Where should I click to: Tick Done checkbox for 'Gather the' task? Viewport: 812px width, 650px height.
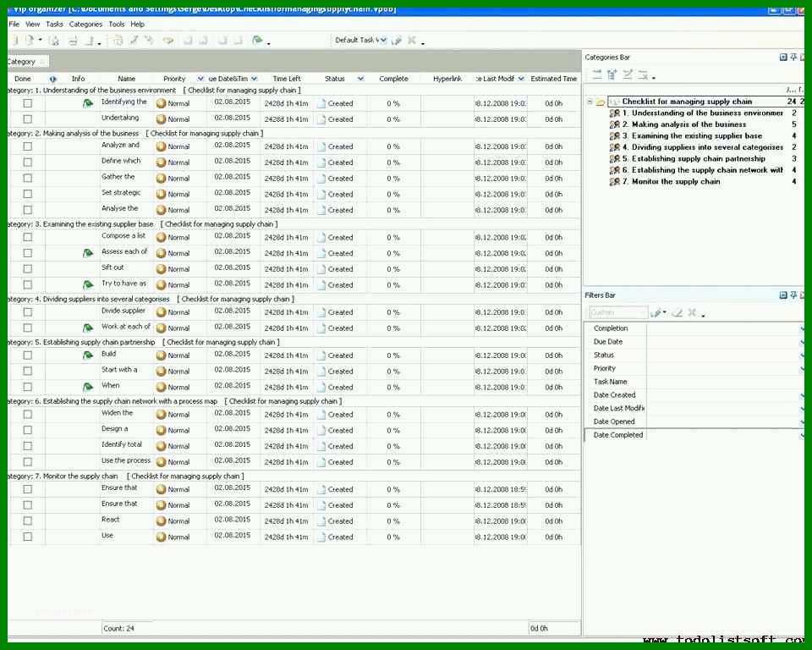coord(27,179)
